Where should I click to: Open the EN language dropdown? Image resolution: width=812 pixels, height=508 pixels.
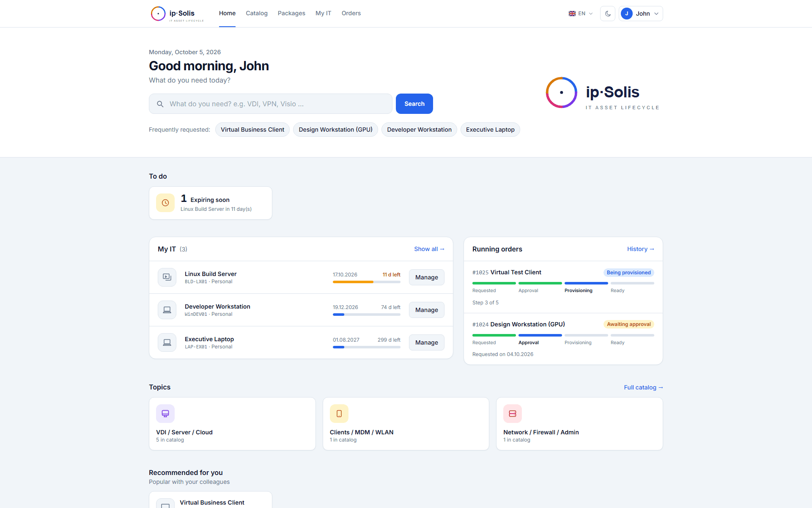tap(581, 14)
